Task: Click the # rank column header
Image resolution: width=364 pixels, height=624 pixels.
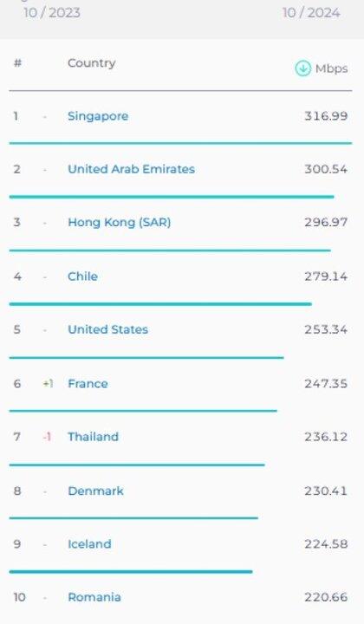Action: (17, 63)
